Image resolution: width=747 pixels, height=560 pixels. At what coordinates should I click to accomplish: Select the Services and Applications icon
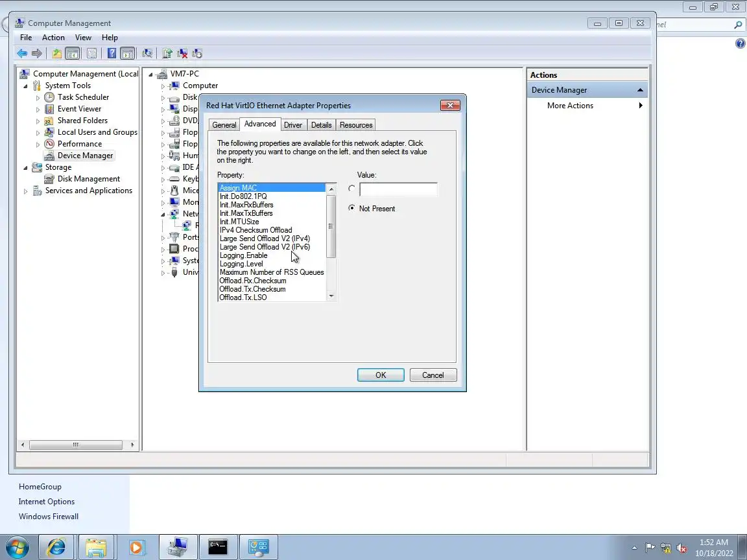(x=37, y=191)
